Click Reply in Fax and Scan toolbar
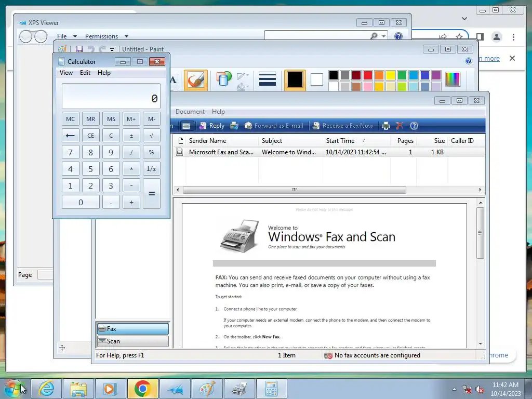This screenshot has height=399, width=532. 212,126
